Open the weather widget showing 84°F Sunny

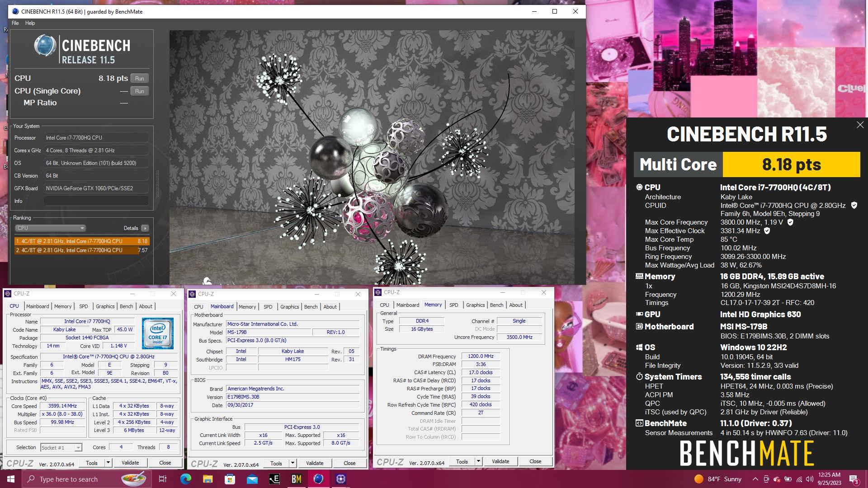(717, 479)
